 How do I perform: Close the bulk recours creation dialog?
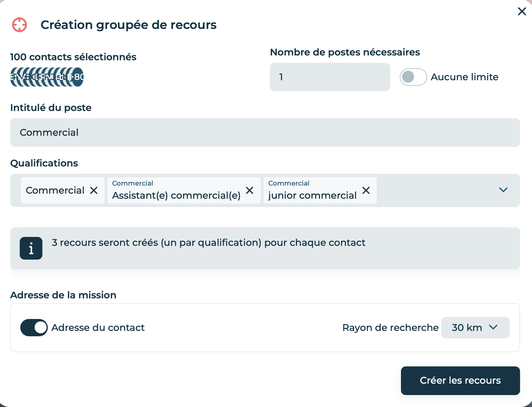pos(522,11)
